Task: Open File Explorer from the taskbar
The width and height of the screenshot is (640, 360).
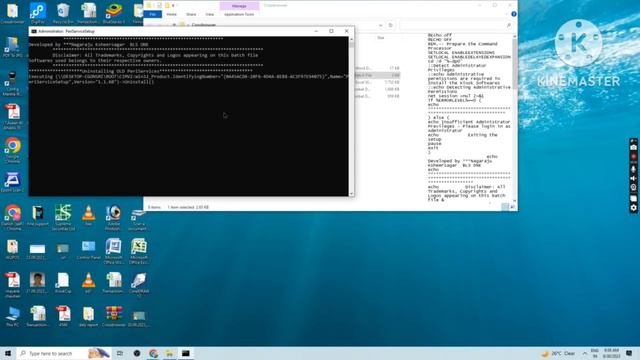Action: click(169, 353)
